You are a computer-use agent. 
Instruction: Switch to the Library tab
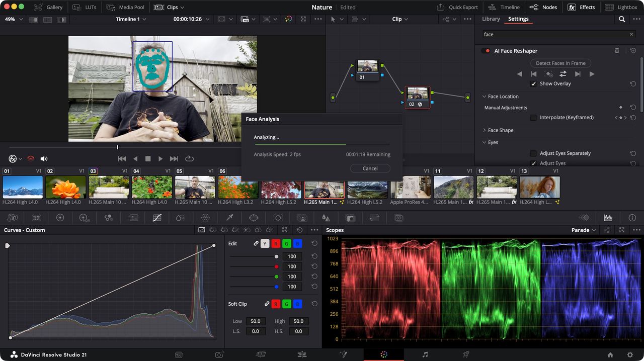(491, 19)
